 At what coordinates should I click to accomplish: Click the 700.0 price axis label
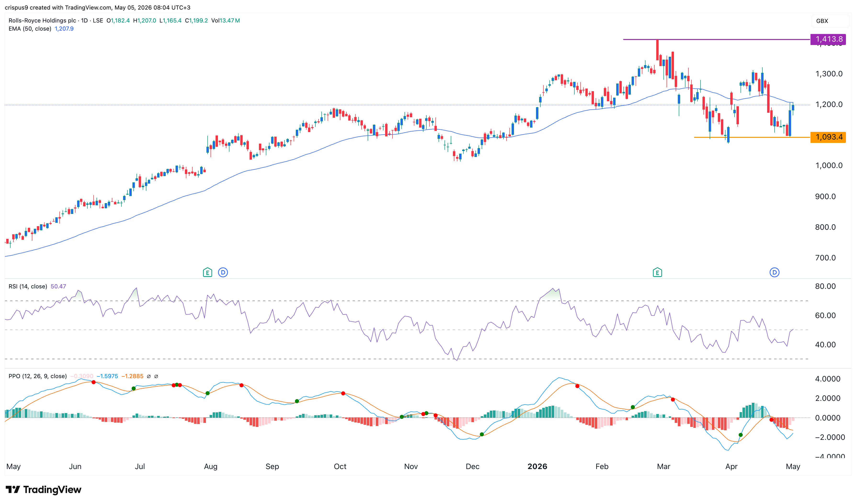coord(825,258)
